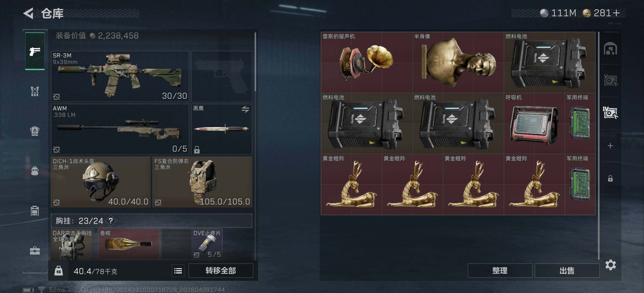
Task: Add a new storage box with plus icon
Action: point(610,146)
